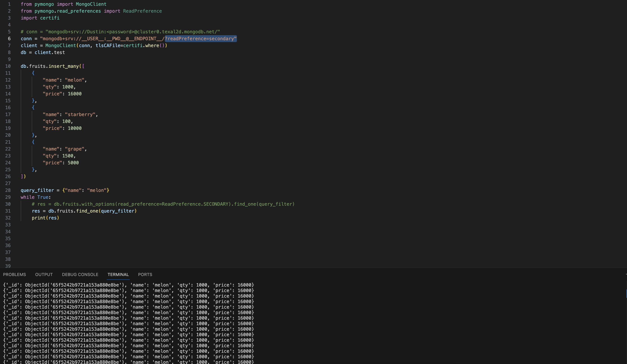This screenshot has width=627, height=364.
Task: Click line number 6 in the gutter
Action: 9,39
